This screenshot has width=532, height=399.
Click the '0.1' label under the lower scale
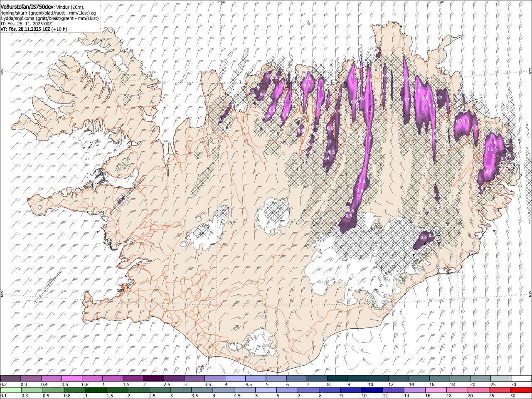coord(3,396)
